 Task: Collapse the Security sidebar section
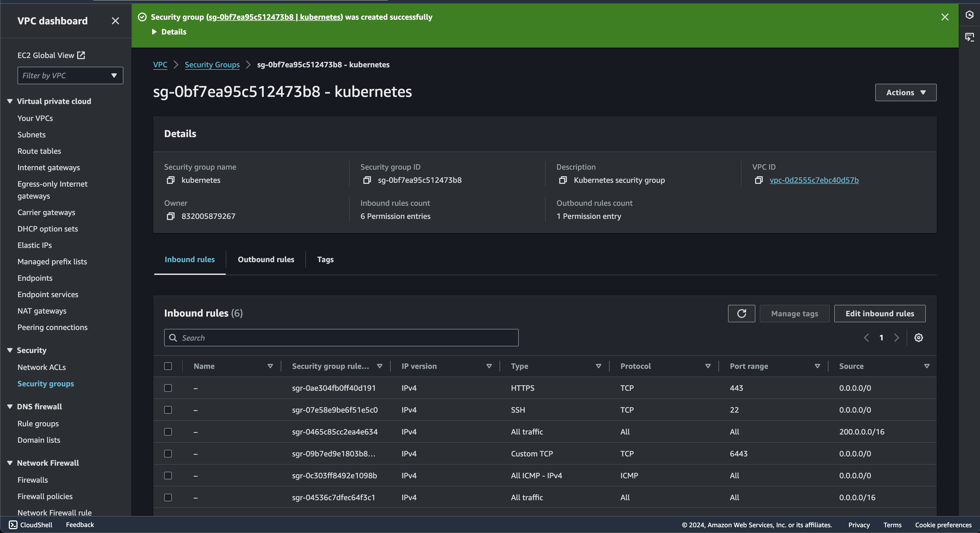(10, 350)
